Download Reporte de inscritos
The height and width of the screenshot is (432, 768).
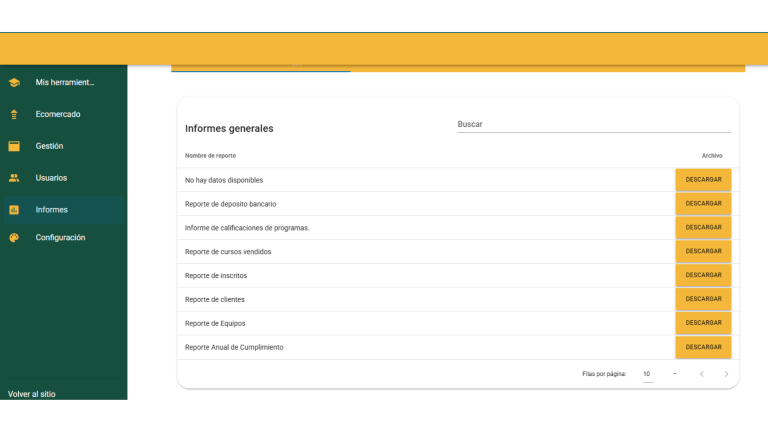[703, 275]
